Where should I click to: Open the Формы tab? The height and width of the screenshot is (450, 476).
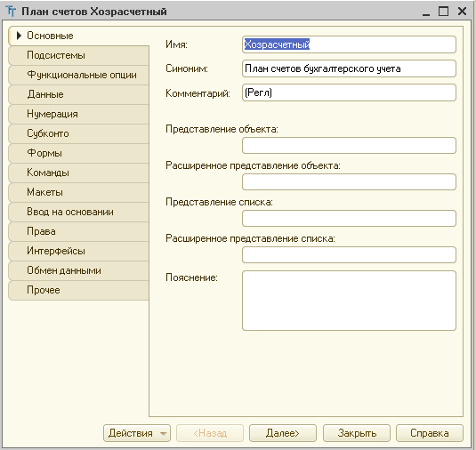pyautogui.click(x=78, y=153)
